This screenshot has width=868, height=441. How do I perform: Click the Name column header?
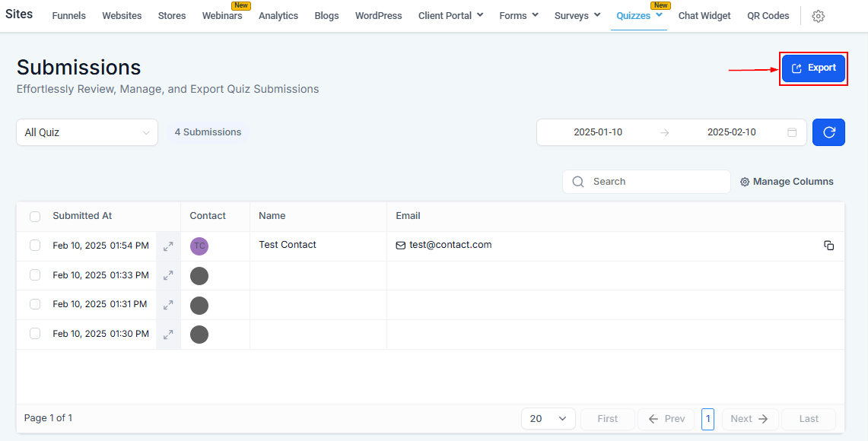[x=272, y=216]
